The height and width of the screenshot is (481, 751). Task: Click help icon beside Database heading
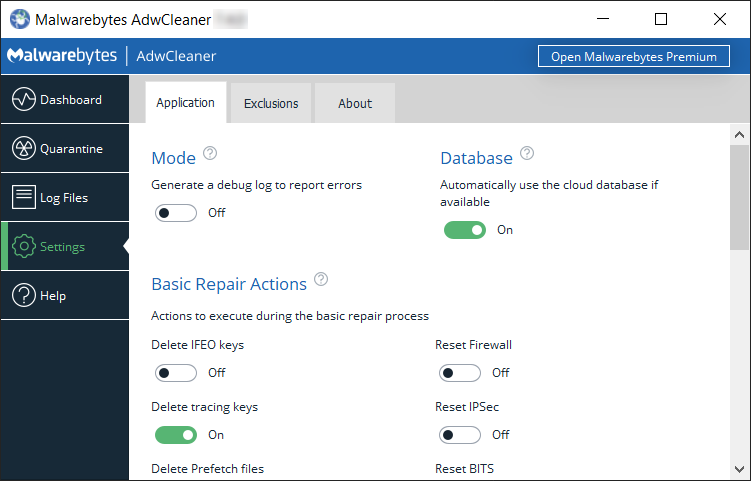tap(527, 154)
